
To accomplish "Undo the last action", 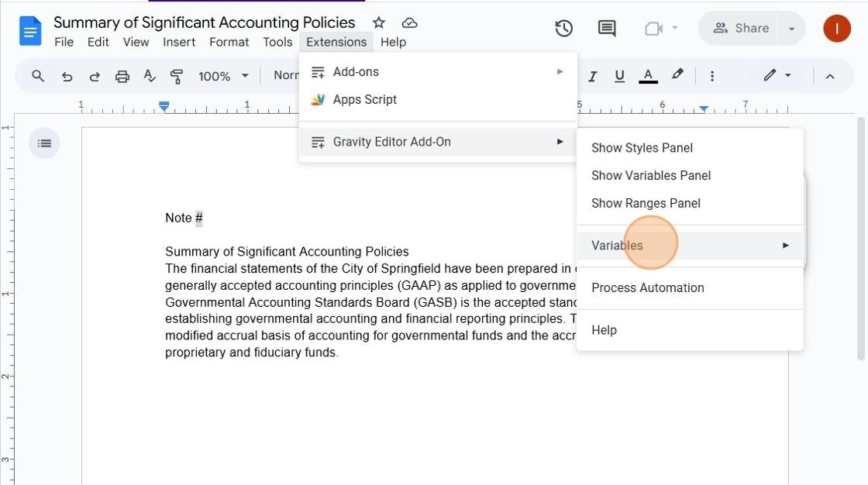I will pos(67,77).
